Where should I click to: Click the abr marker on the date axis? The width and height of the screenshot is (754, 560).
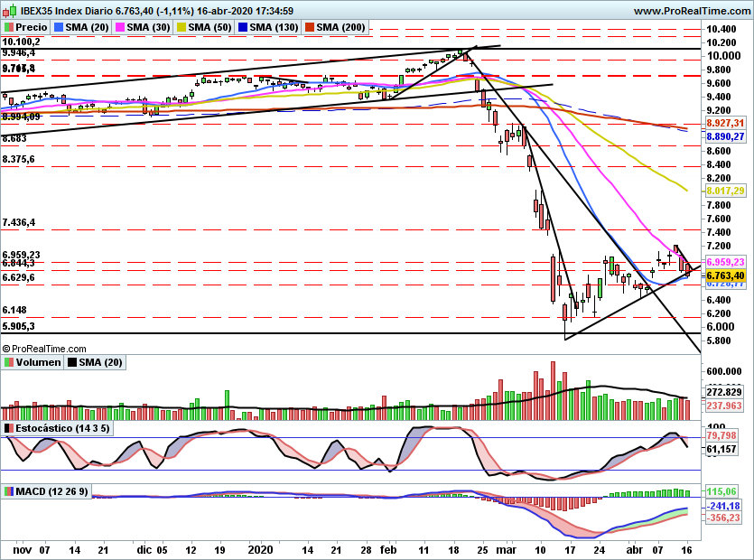click(635, 550)
